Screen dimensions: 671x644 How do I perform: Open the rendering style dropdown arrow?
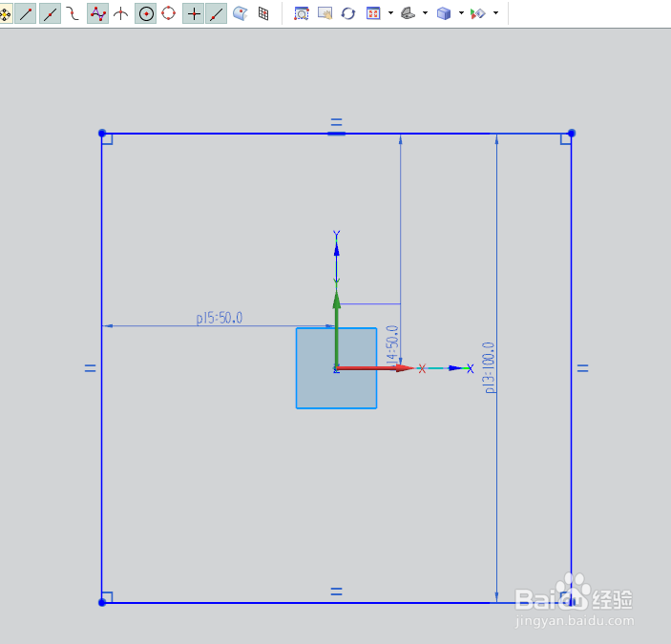pyautogui.click(x=461, y=13)
